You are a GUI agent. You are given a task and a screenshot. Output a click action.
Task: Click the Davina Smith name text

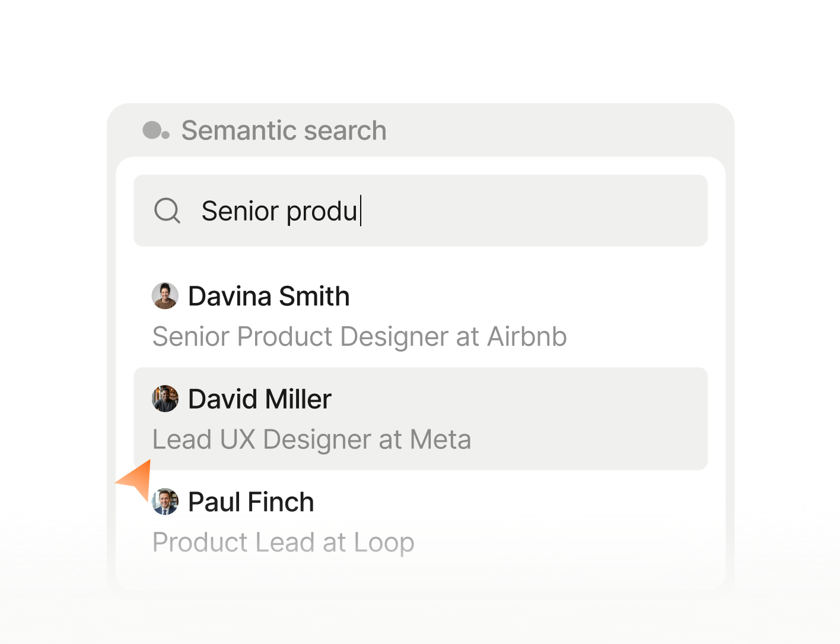point(268,296)
